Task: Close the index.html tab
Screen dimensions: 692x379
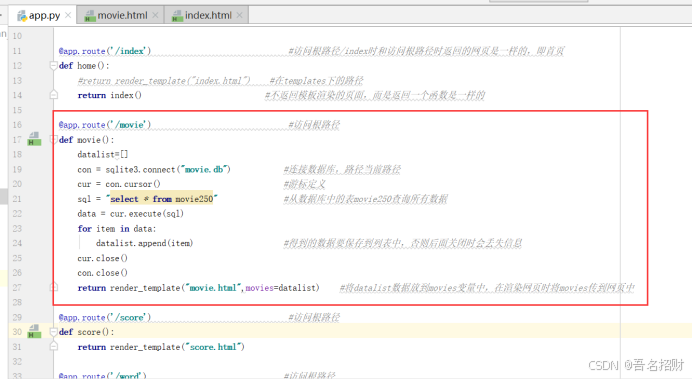Action: [239, 15]
